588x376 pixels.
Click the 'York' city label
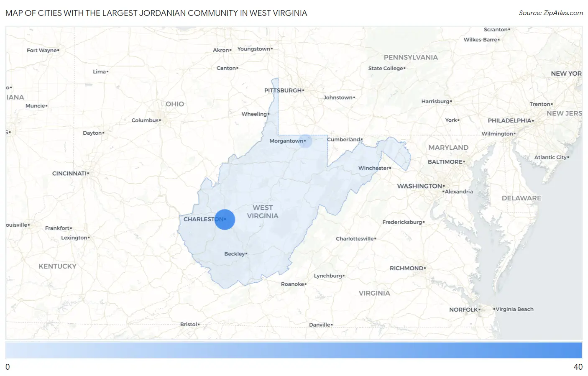coord(451,120)
